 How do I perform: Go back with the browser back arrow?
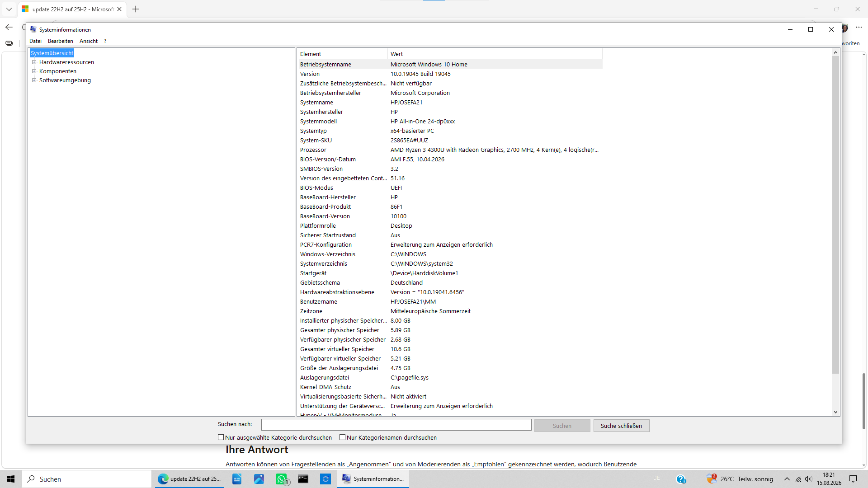[x=9, y=27]
